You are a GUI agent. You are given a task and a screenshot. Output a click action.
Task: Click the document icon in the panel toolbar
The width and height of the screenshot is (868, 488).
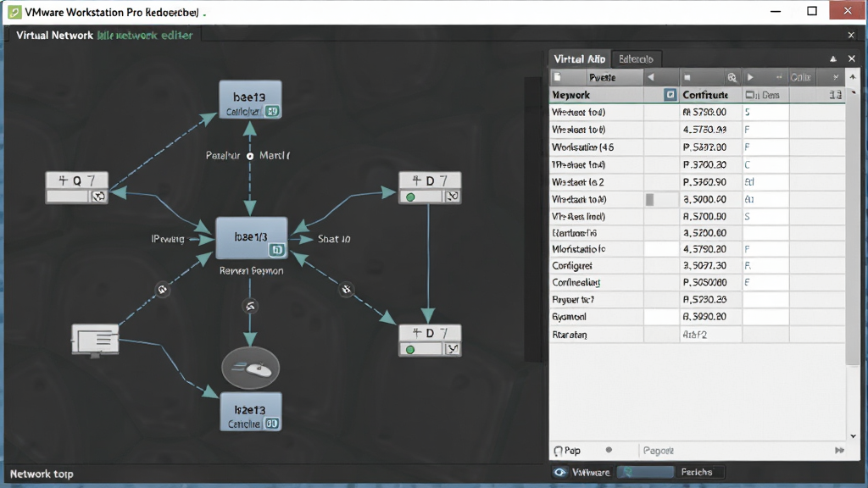coord(558,77)
